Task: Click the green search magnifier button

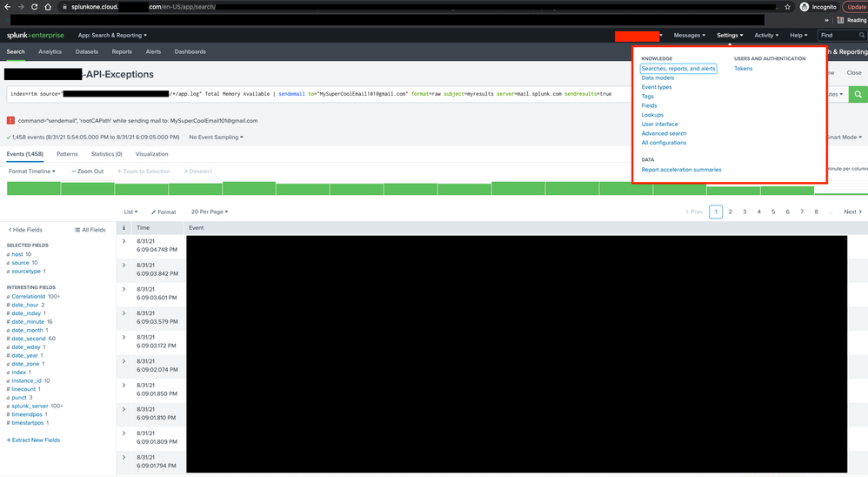Action: tap(858, 94)
